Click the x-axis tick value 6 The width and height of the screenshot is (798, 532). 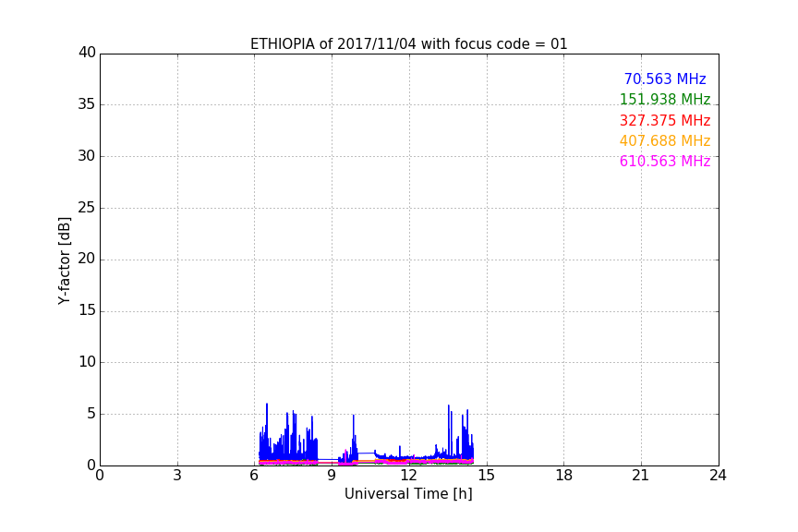click(x=254, y=476)
